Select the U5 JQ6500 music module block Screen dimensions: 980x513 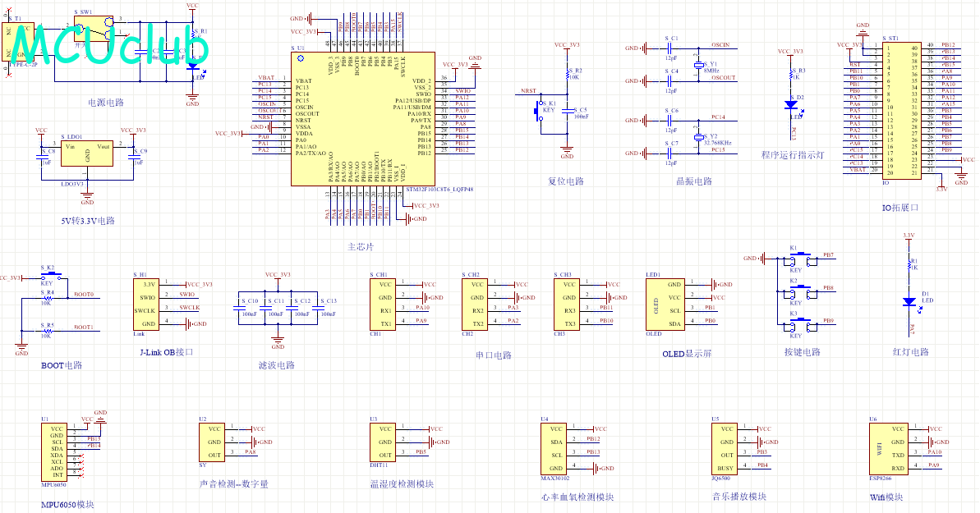(x=725, y=449)
